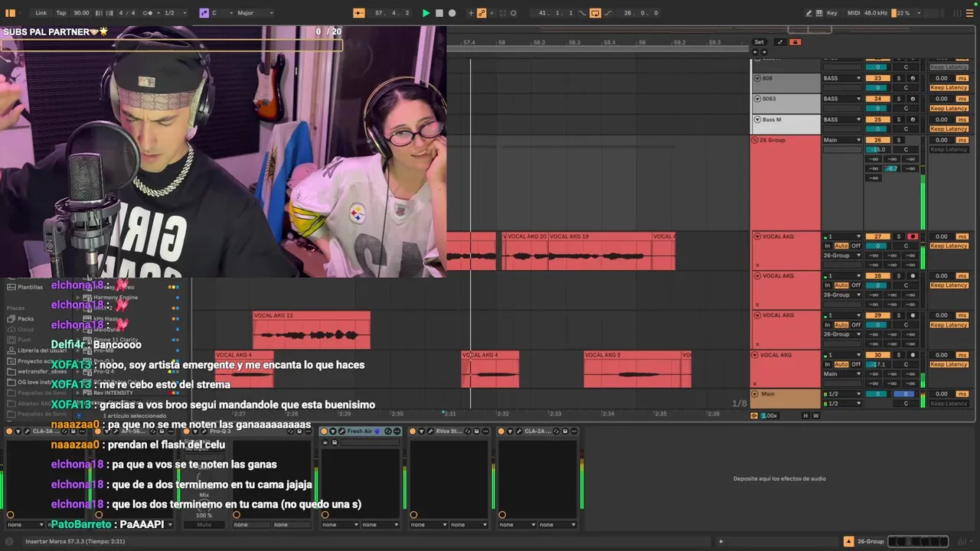Click the 26-Group selector in status bar
The image size is (980, 551).
tap(871, 541)
